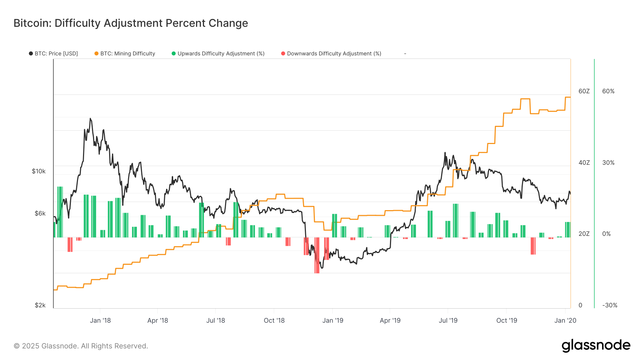Click the black dot beside BTC: Price
Image resolution: width=644 pixels, height=362 pixels.
pyautogui.click(x=31, y=54)
